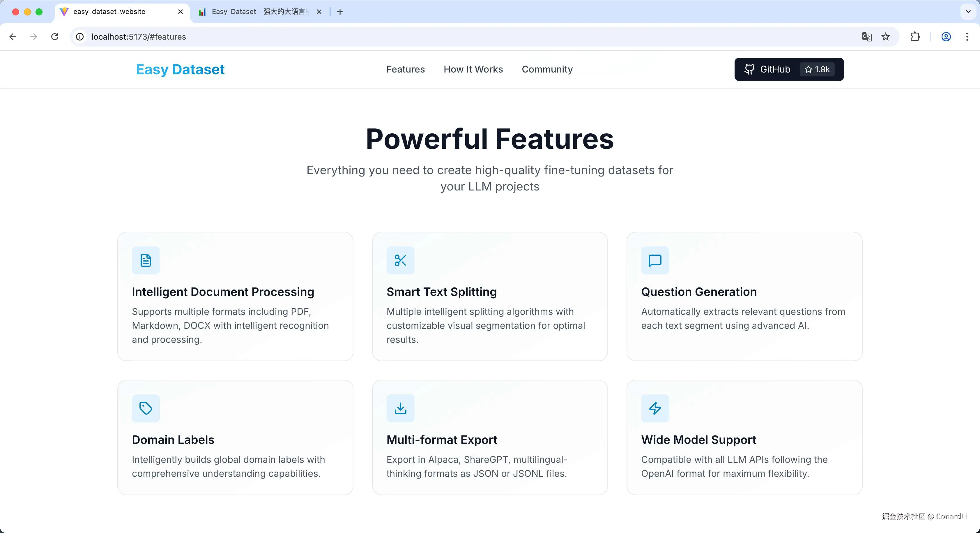Click the GitHub 1.8k stars button
This screenshot has width=980, height=533.
coord(789,69)
